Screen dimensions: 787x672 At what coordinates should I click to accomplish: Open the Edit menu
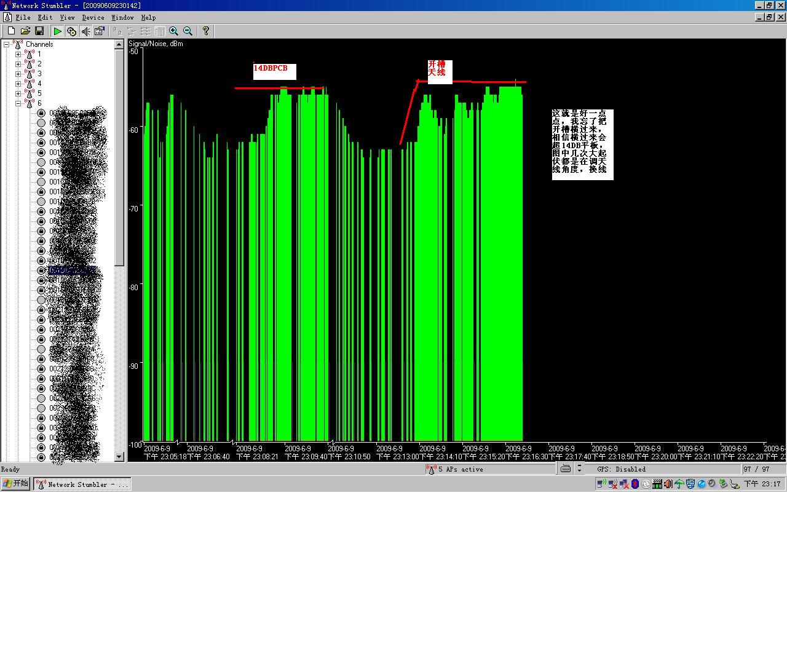coord(45,17)
